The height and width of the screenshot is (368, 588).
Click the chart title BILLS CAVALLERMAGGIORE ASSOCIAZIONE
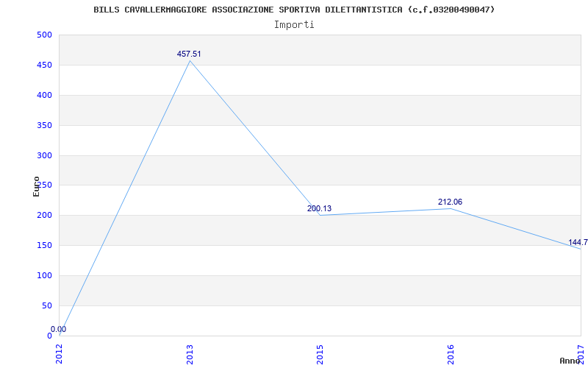click(x=294, y=10)
